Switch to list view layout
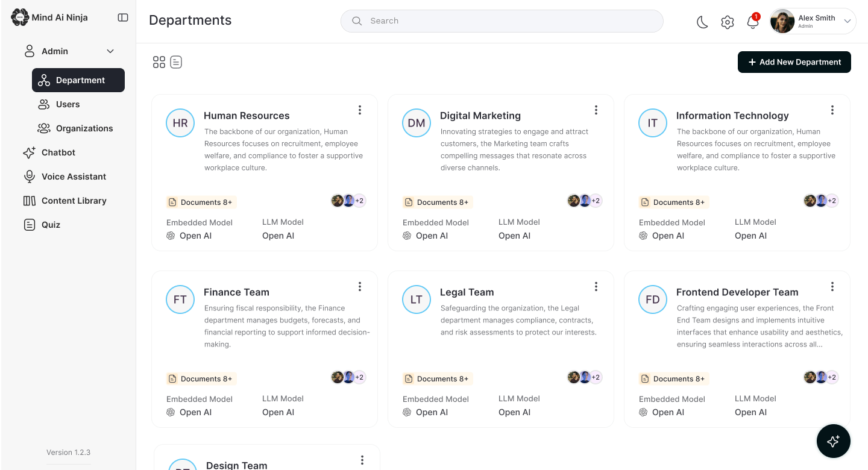The image size is (868, 470). click(x=176, y=62)
